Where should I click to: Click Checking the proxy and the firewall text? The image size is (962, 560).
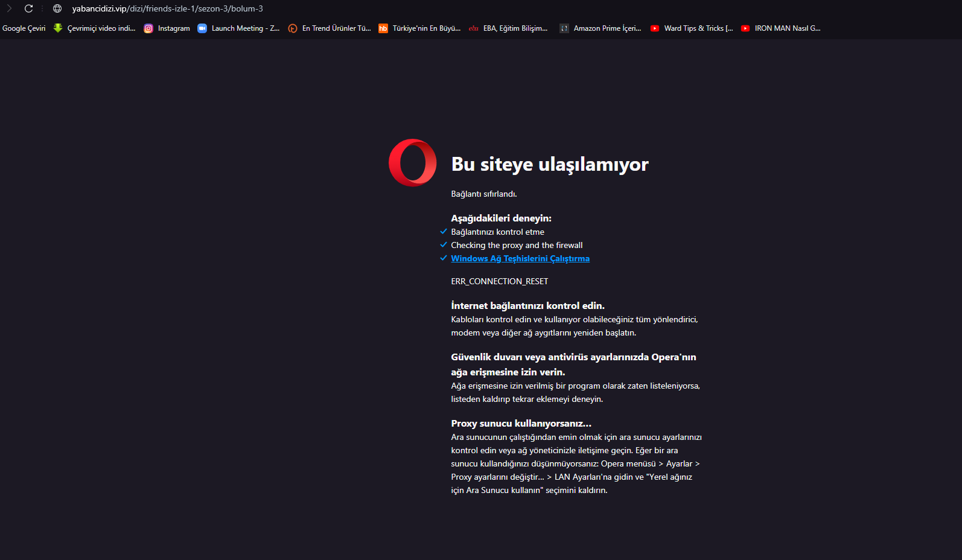(x=517, y=245)
